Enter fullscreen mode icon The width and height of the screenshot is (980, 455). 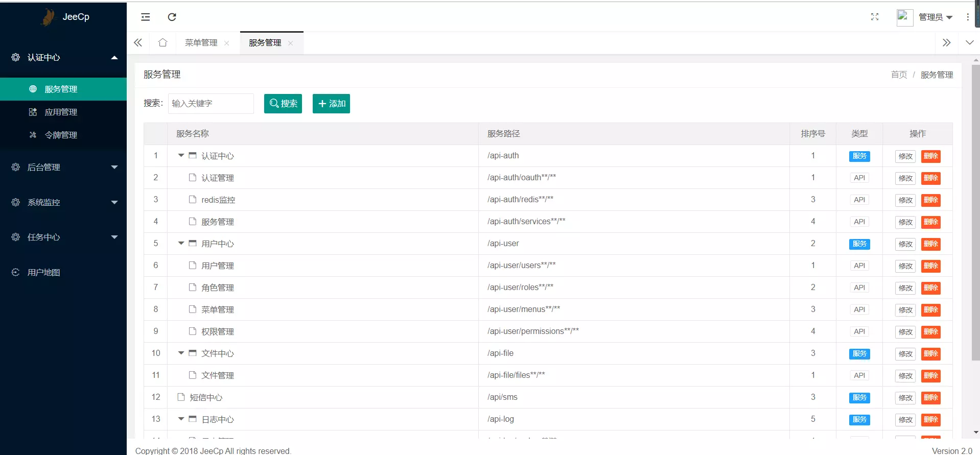click(875, 17)
